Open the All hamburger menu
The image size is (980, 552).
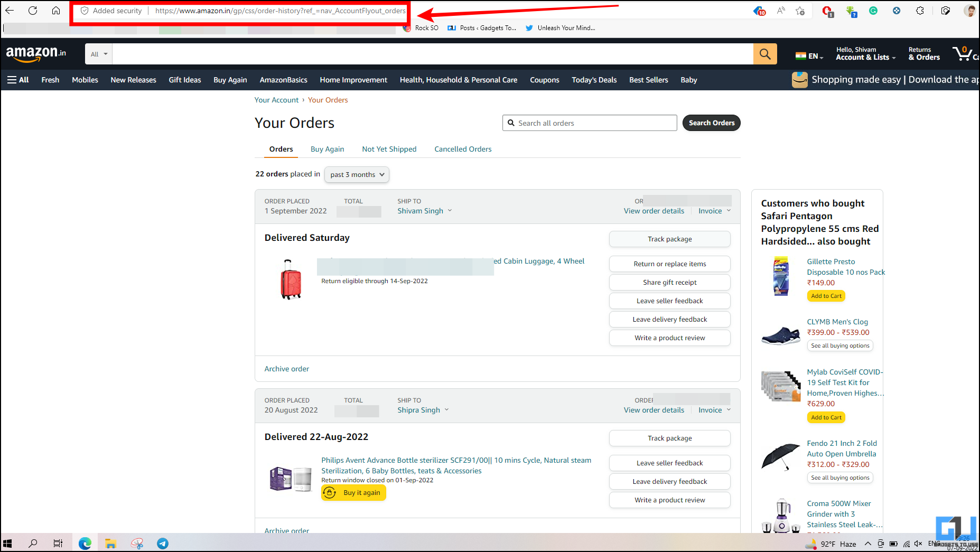point(18,80)
